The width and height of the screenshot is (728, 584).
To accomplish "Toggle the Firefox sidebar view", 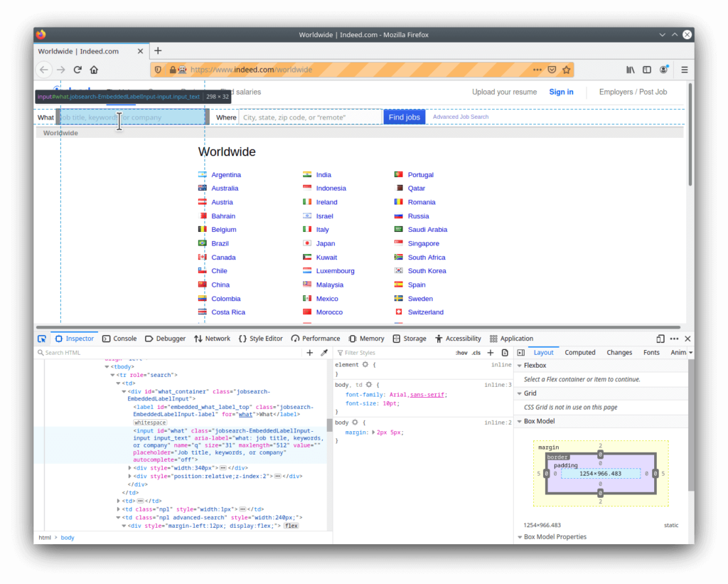I will pos(647,70).
